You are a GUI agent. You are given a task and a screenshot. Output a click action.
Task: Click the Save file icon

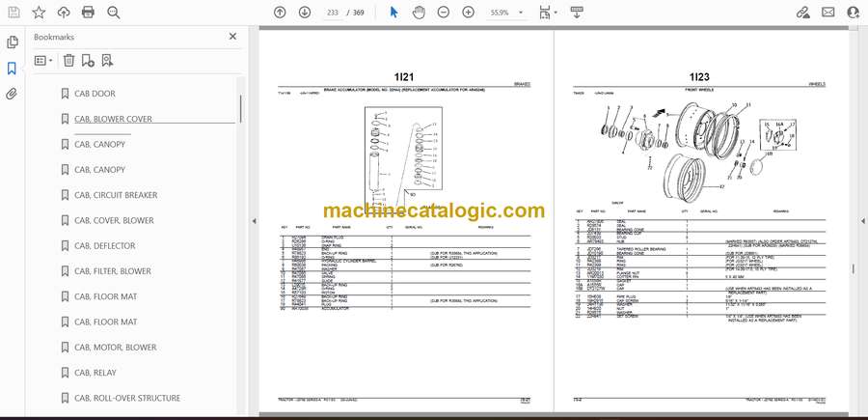tap(14, 13)
